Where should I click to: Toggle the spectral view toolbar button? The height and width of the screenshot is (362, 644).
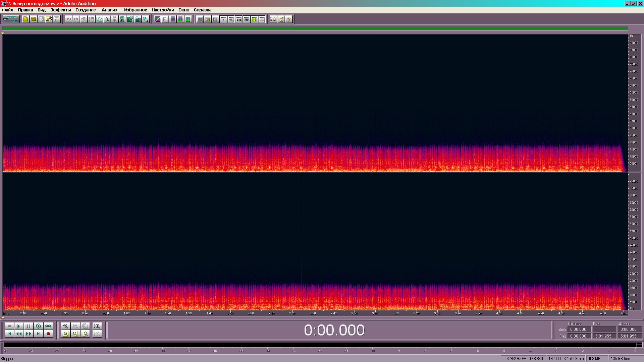157,19
